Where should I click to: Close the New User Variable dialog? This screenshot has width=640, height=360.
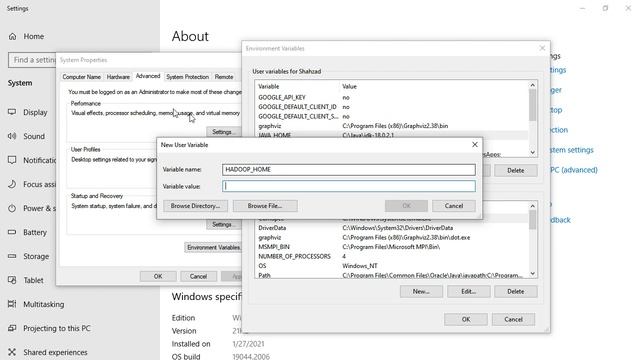[475, 144]
